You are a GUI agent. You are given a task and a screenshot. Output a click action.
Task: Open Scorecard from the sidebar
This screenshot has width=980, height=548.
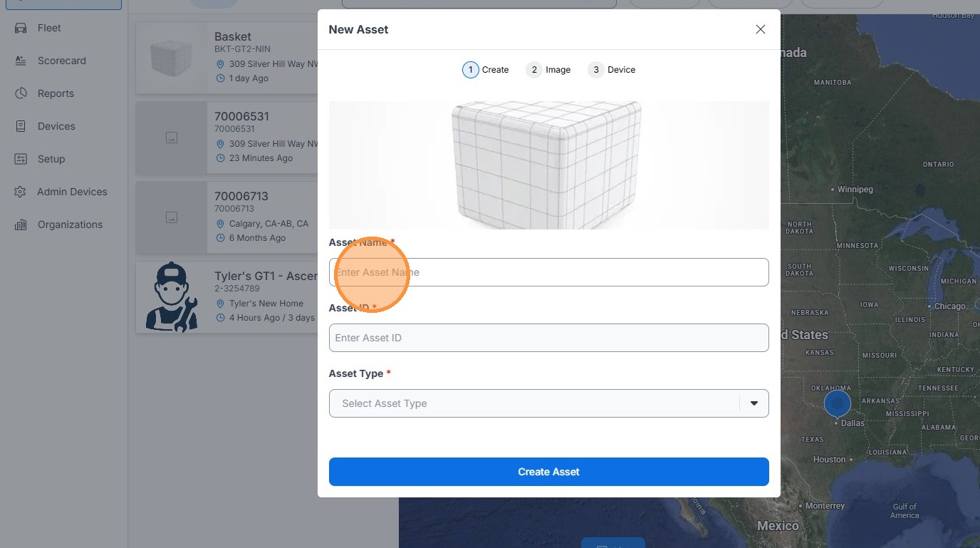coord(62,61)
